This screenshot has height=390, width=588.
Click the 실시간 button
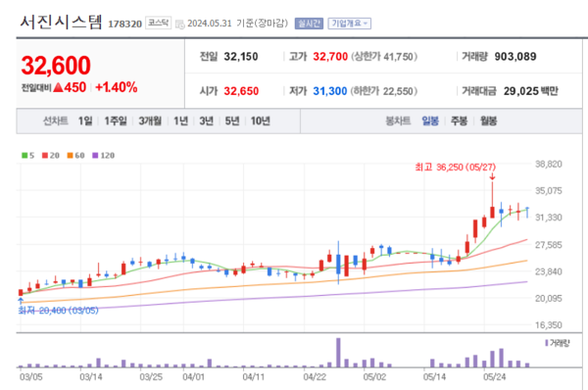click(x=309, y=24)
